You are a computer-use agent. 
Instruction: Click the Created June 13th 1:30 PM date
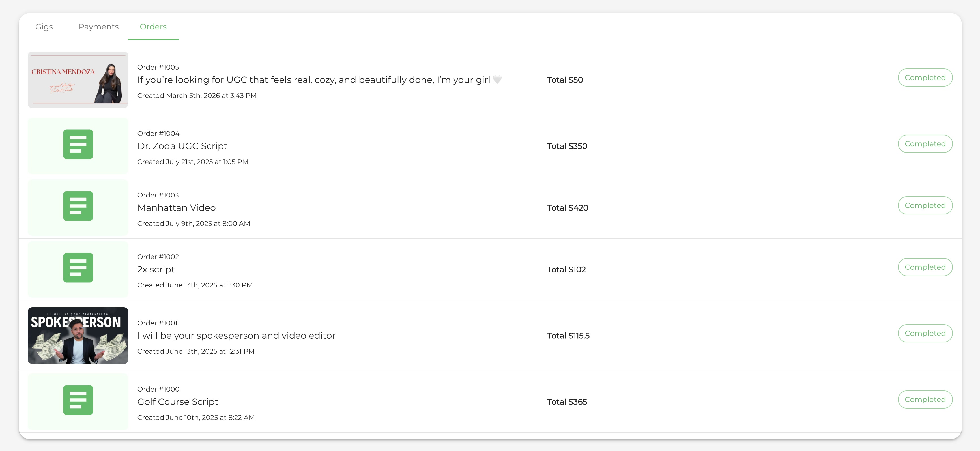tap(195, 285)
